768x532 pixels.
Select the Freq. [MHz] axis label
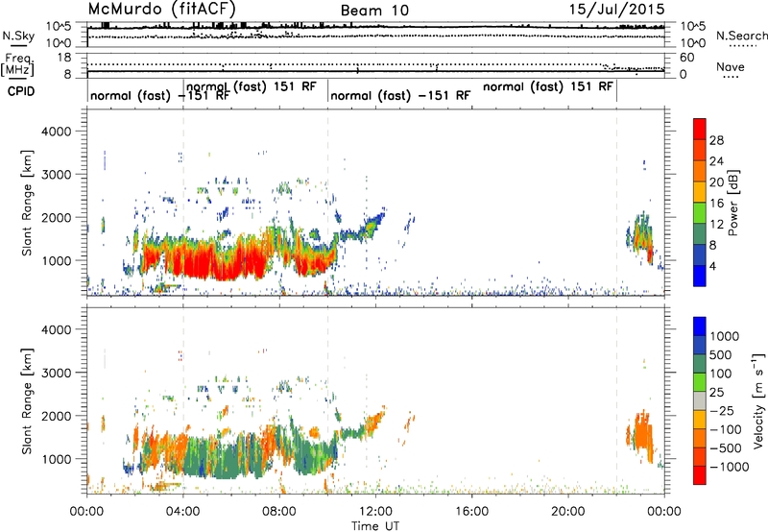[x=17, y=64]
